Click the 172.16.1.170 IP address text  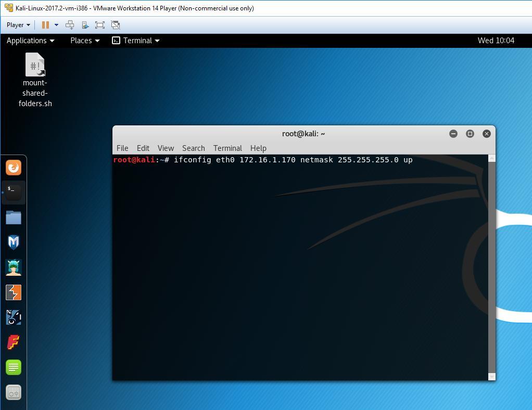click(x=268, y=160)
